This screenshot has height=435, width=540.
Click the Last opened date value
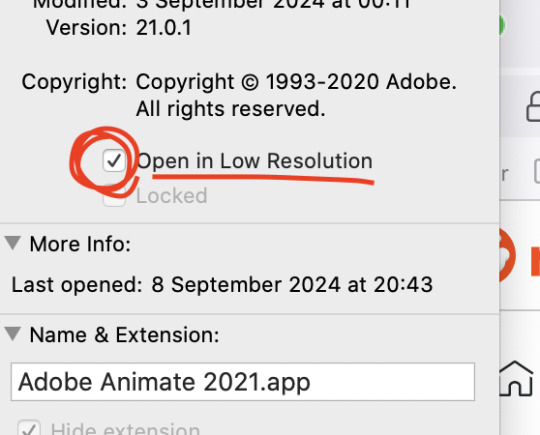pyautogui.click(x=292, y=285)
